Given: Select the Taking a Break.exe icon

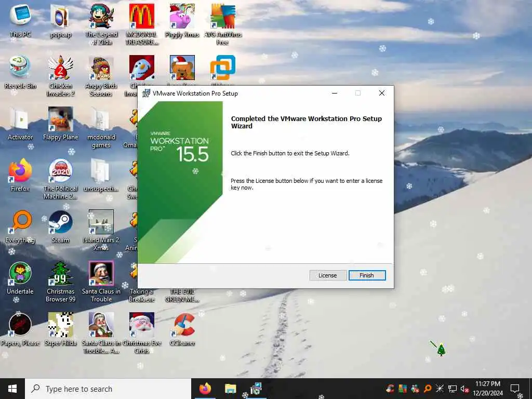Looking at the screenshot, I should 141,295.
